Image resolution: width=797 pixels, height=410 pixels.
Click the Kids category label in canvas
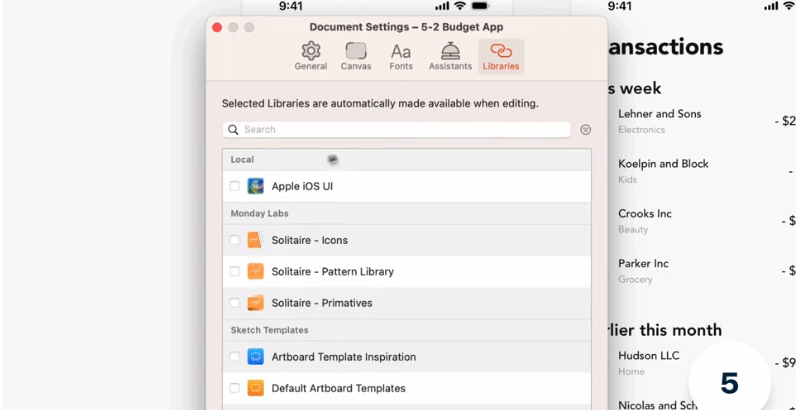(627, 179)
